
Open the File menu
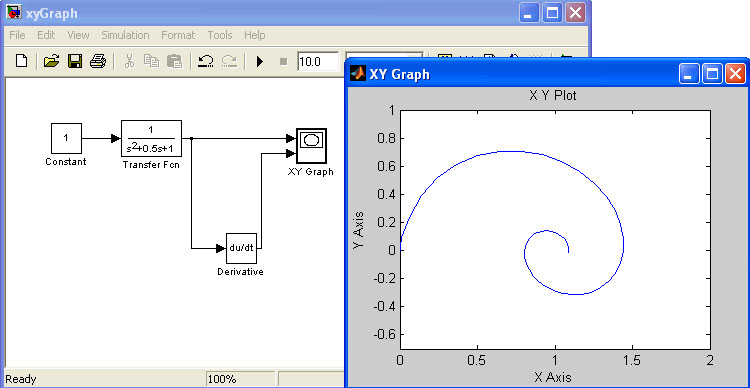(17, 35)
